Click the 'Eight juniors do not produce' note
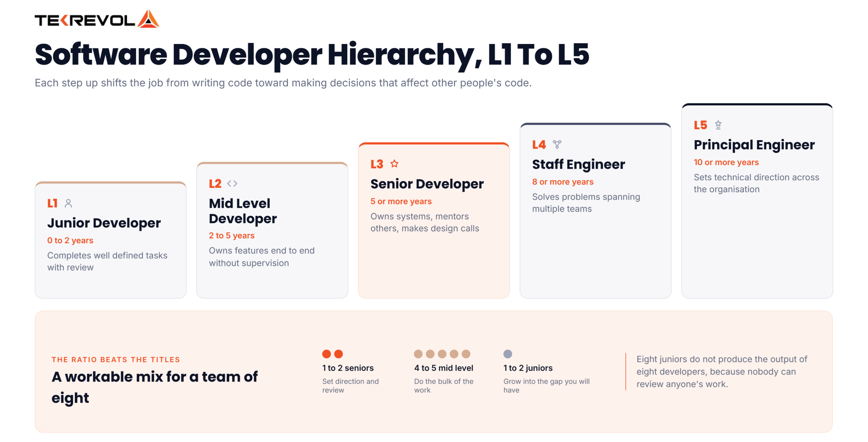The image size is (868, 442). 722,371
